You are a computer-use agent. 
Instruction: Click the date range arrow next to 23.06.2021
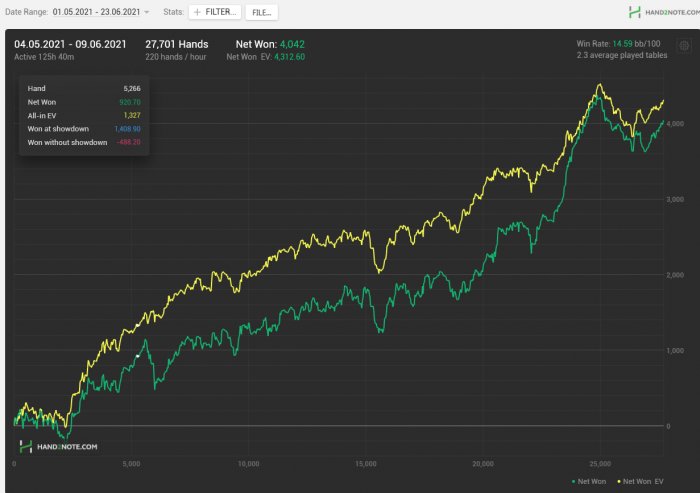coord(147,12)
